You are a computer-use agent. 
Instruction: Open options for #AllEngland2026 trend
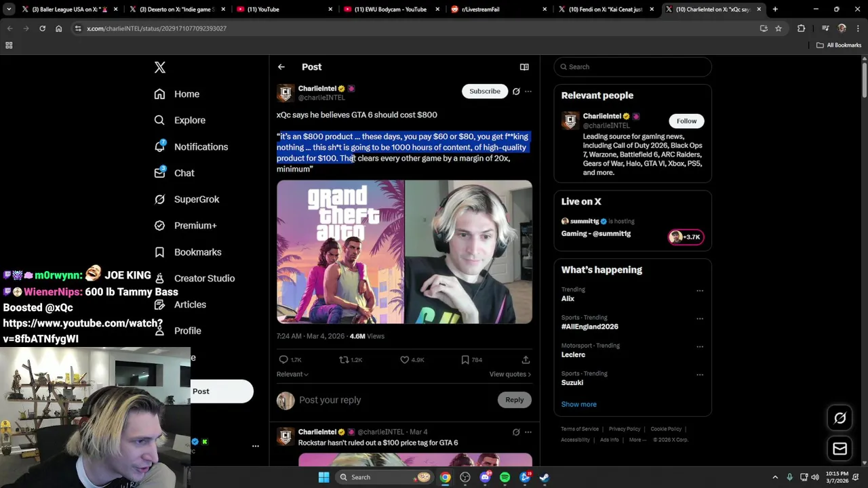click(700, 319)
